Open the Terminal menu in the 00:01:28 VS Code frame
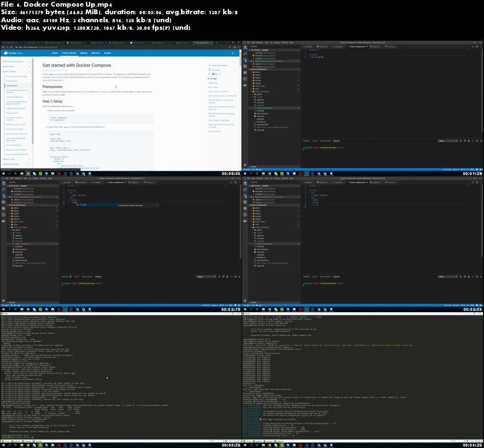The image size is (484, 448). point(285,42)
